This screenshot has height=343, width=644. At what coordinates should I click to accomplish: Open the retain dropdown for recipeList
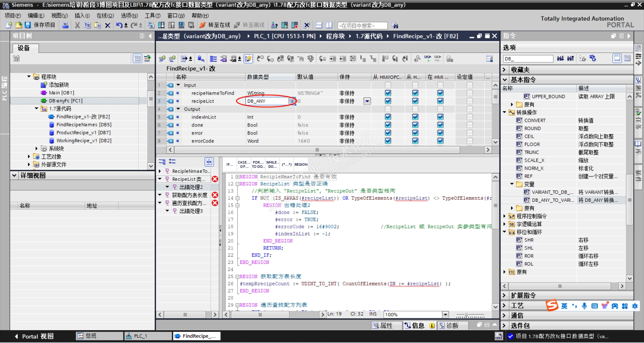(367, 101)
